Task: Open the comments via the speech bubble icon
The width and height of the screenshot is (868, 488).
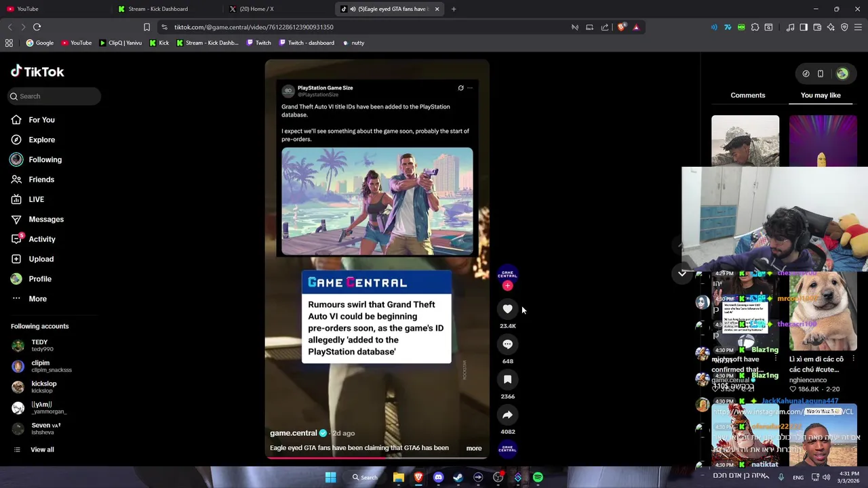Action: [x=507, y=344]
